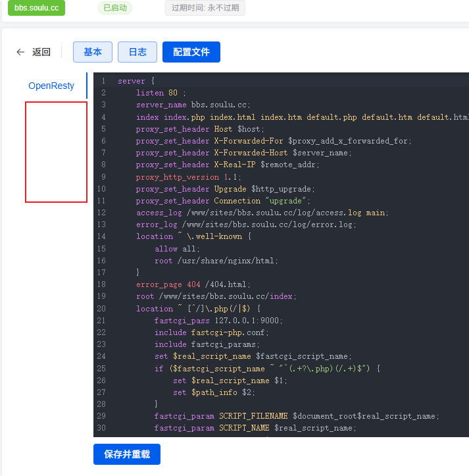Click the root /usr/share/nginx/html line
Image resolution: width=469 pixels, height=476 pixels.
(x=216, y=261)
